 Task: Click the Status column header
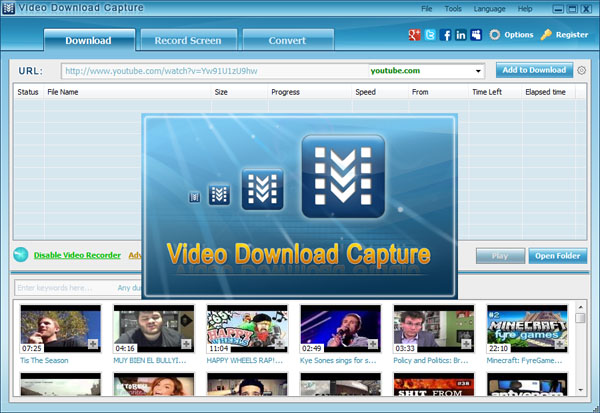pyautogui.click(x=28, y=92)
